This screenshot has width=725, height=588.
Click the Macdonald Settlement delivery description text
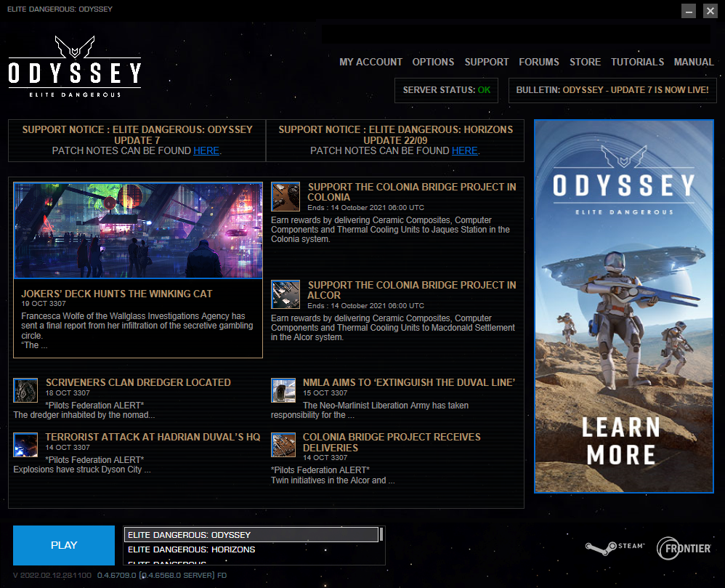coord(393,328)
